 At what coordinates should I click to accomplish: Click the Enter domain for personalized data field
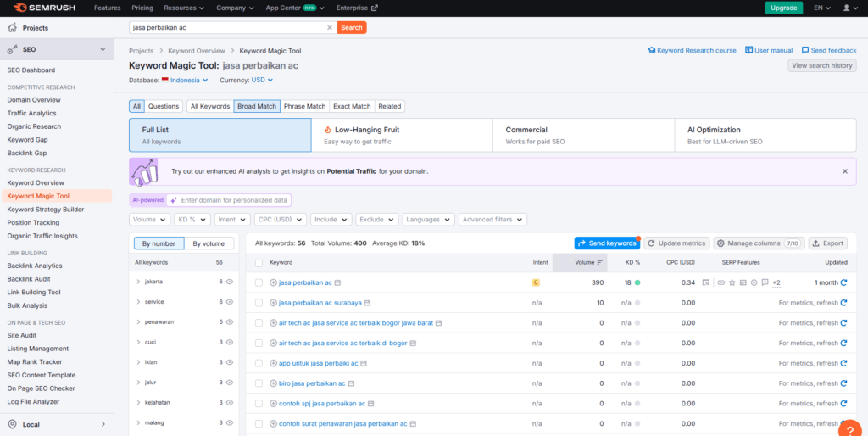(x=229, y=200)
